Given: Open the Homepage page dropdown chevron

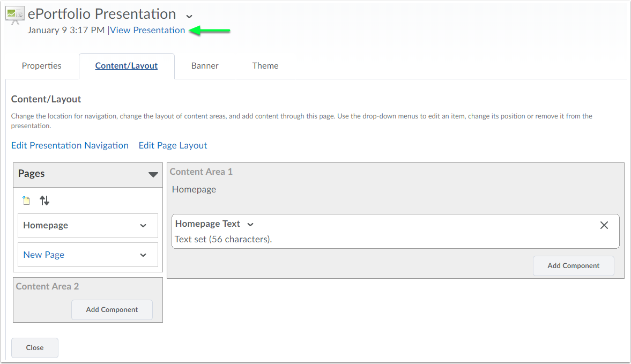Looking at the screenshot, I should (x=143, y=226).
